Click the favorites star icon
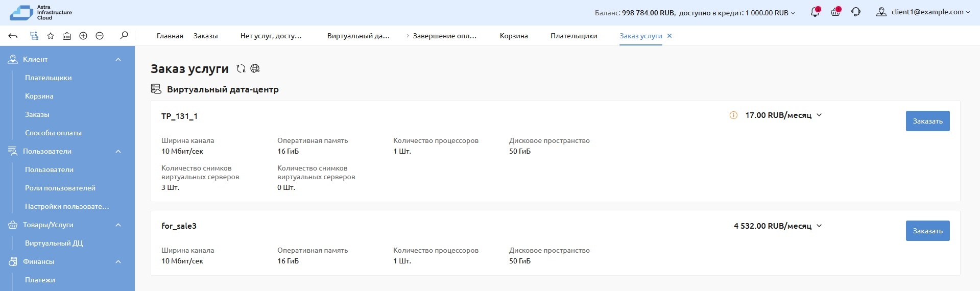The height and width of the screenshot is (291, 980). tap(51, 36)
